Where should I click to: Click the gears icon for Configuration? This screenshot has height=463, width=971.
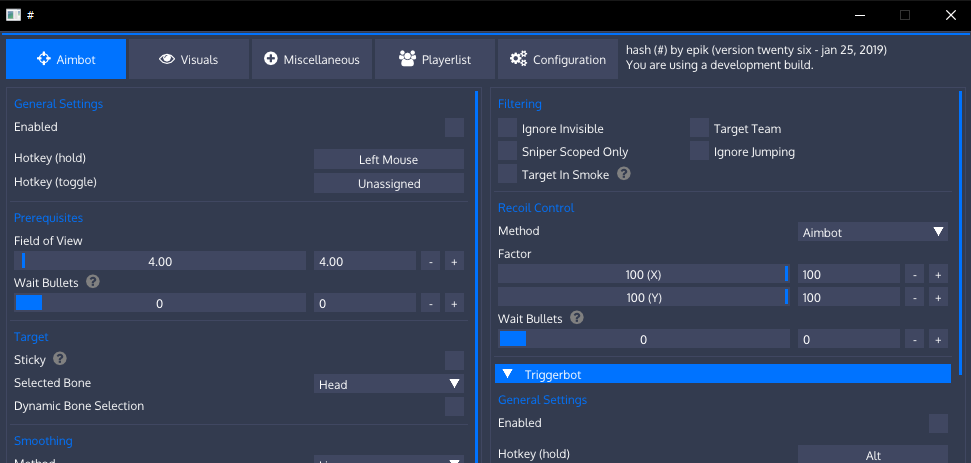coord(518,59)
